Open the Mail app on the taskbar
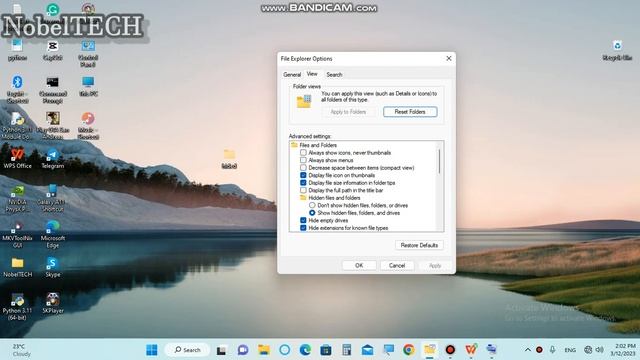The image size is (640, 360). (367, 350)
